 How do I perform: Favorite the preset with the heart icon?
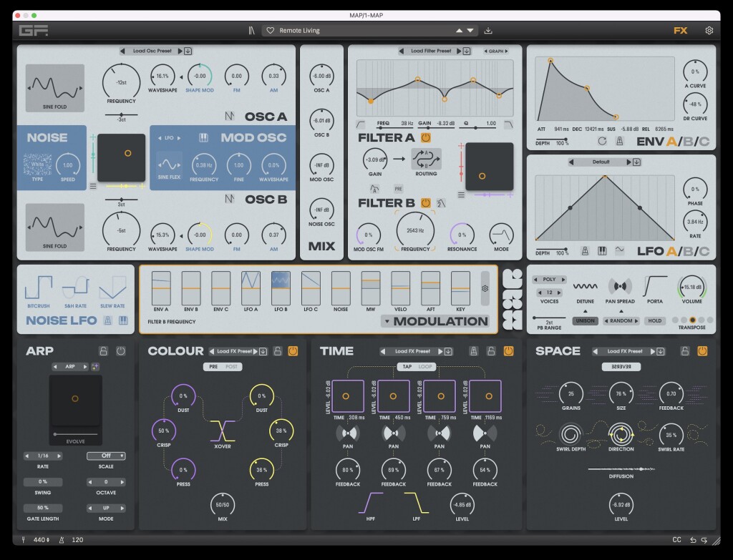271,31
